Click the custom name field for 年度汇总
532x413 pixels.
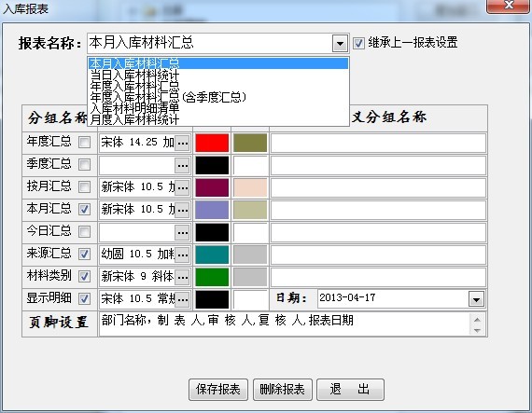tap(378, 143)
